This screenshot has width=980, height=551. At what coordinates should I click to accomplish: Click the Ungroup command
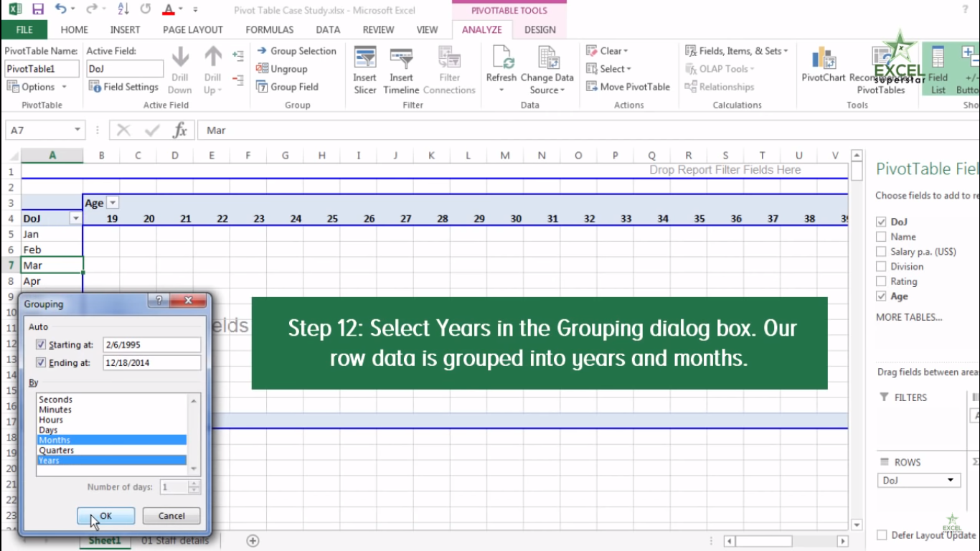(281, 69)
